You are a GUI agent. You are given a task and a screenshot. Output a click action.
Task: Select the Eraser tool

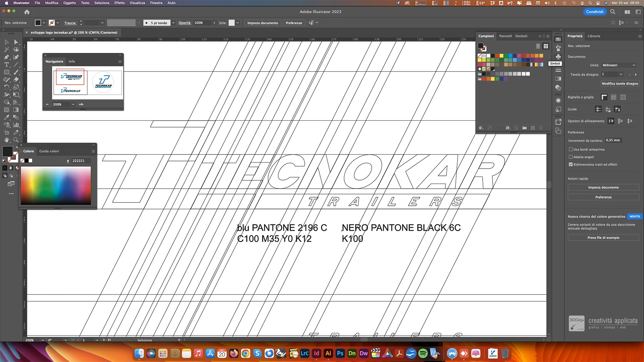pyautogui.click(x=16, y=80)
